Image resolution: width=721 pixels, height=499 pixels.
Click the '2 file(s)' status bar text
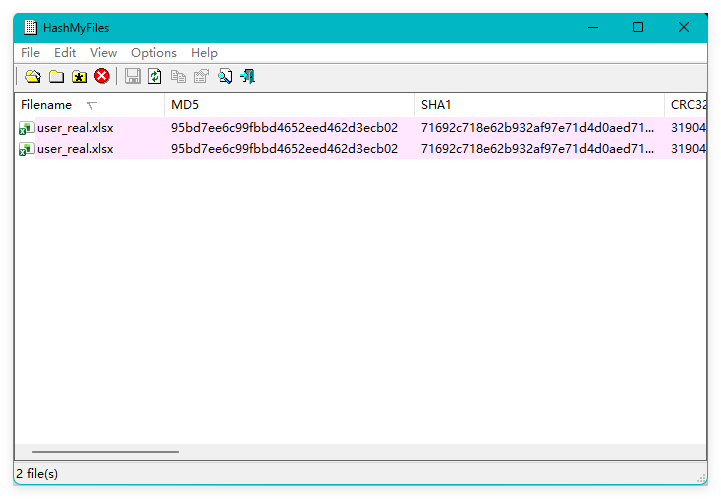37,474
